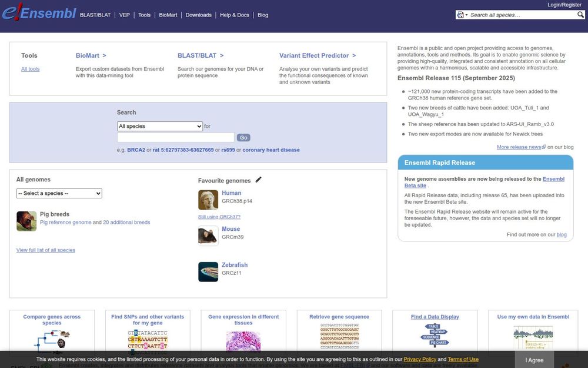Open the BioMart menu item in header

[168, 15]
